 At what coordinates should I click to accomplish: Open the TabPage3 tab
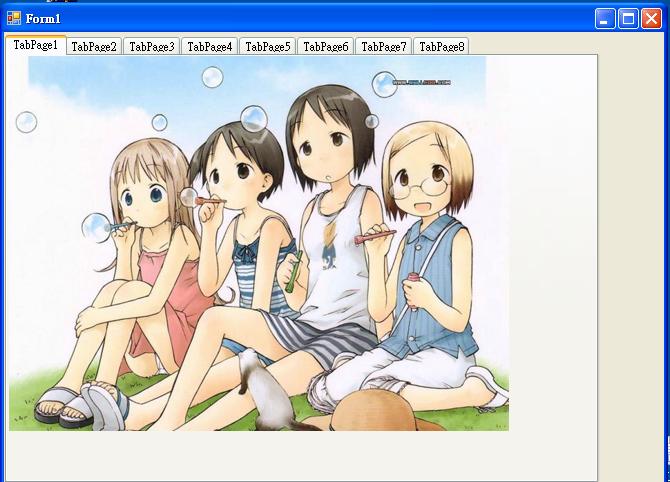point(152,46)
